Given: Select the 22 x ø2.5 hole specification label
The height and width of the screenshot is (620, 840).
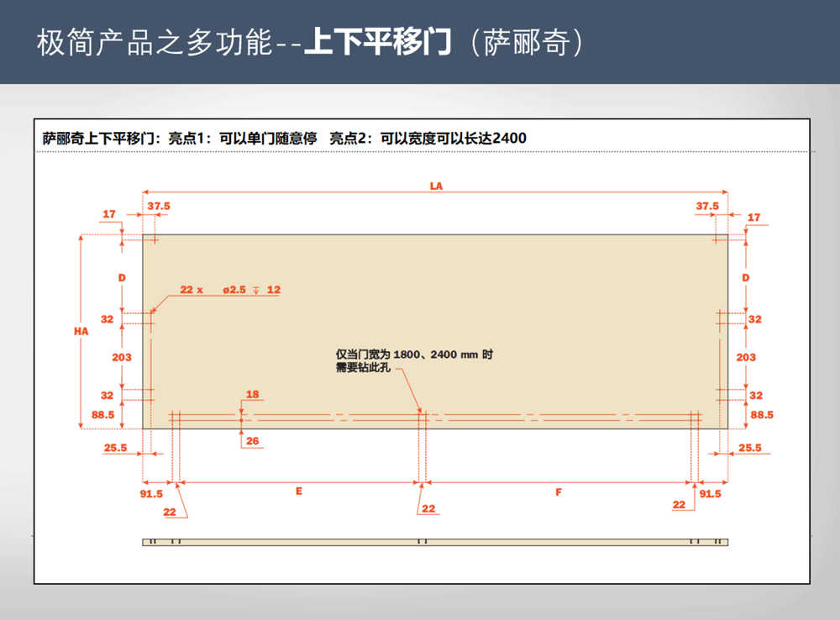Looking at the screenshot, I should pyautogui.click(x=210, y=290).
